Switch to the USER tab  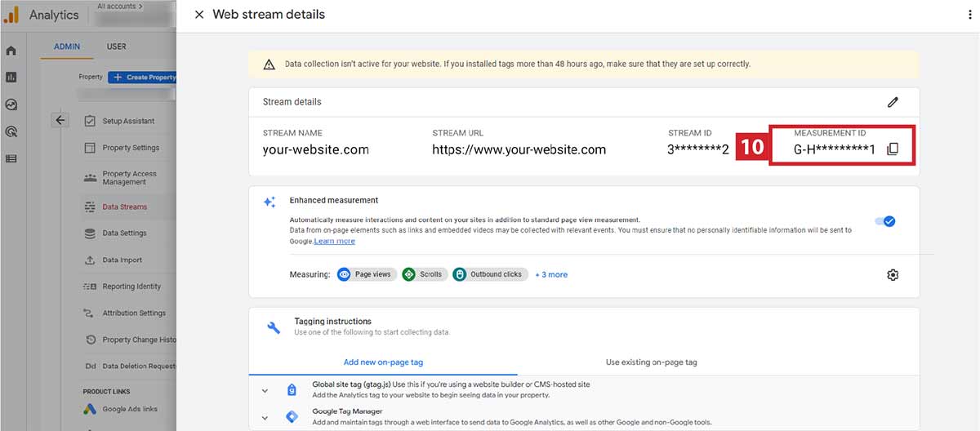(x=116, y=47)
